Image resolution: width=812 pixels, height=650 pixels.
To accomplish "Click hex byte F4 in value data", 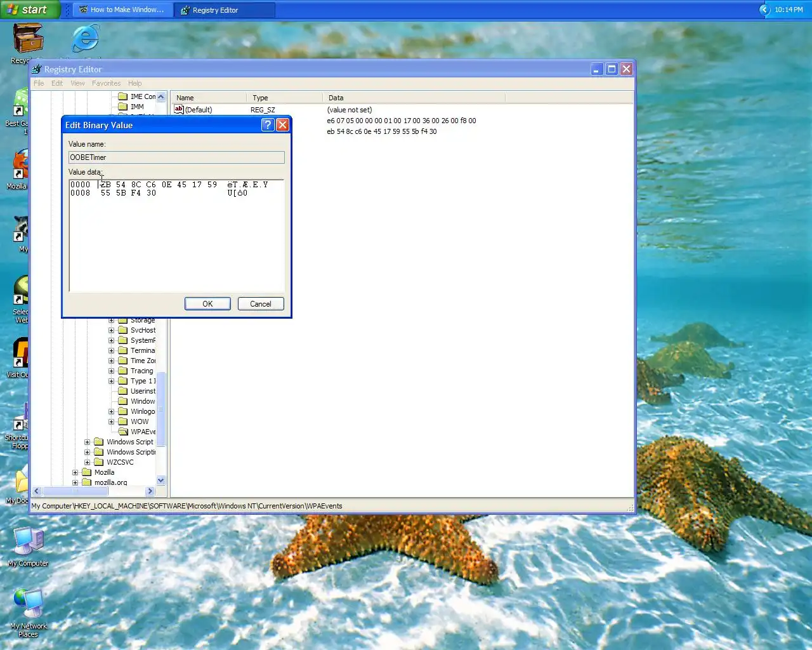I will point(136,193).
